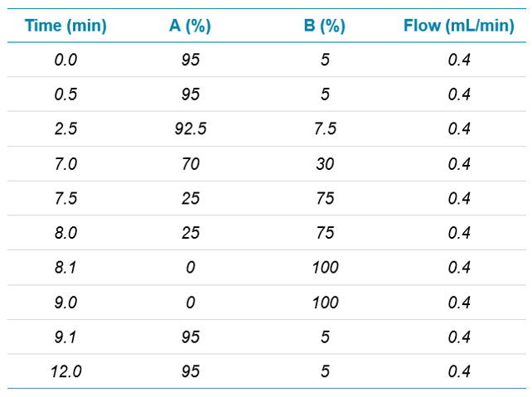Click the 8.1 time cell

tap(65, 268)
